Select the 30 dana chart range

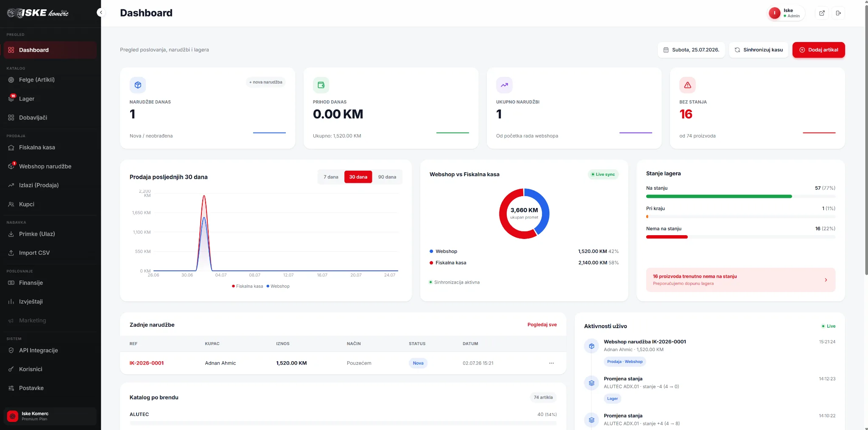click(x=358, y=177)
